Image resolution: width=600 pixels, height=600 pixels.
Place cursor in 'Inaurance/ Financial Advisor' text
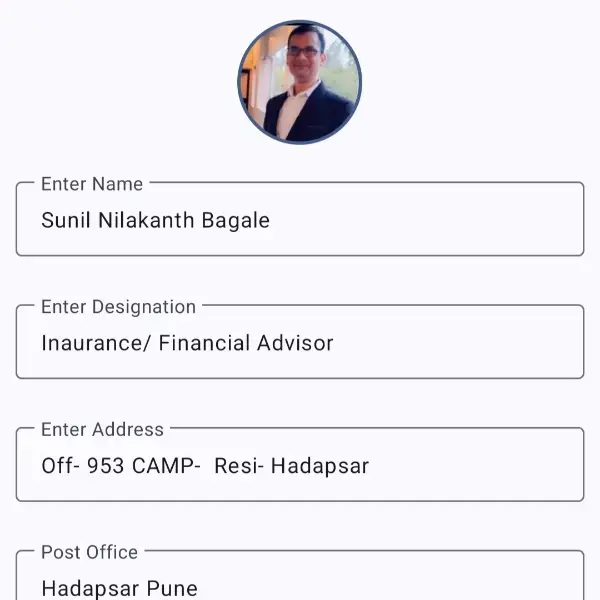click(x=187, y=343)
